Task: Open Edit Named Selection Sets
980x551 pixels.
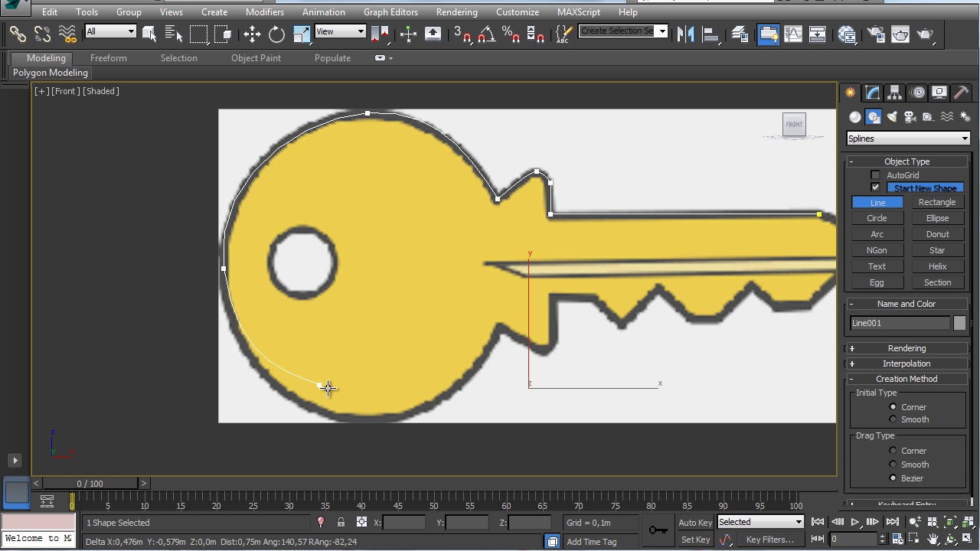Action: pos(563,34)
